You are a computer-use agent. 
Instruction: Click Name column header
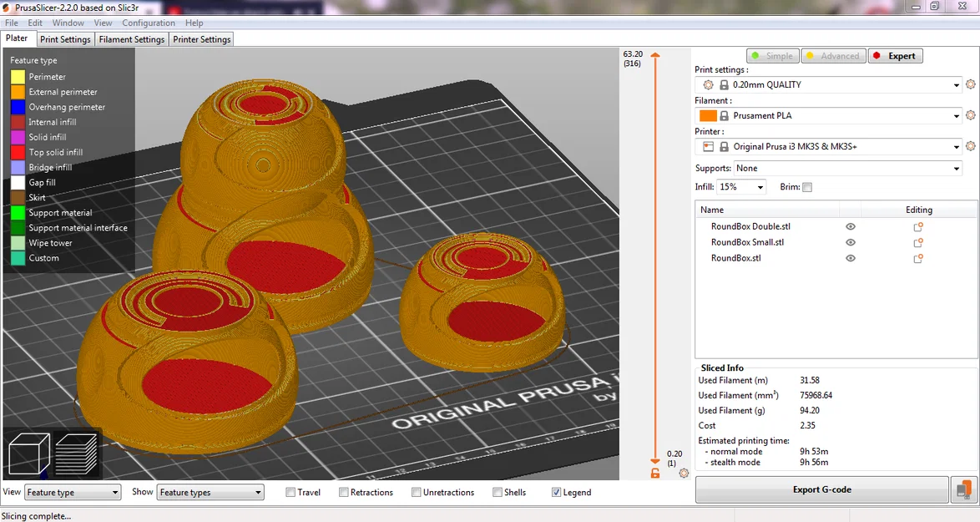767,210
